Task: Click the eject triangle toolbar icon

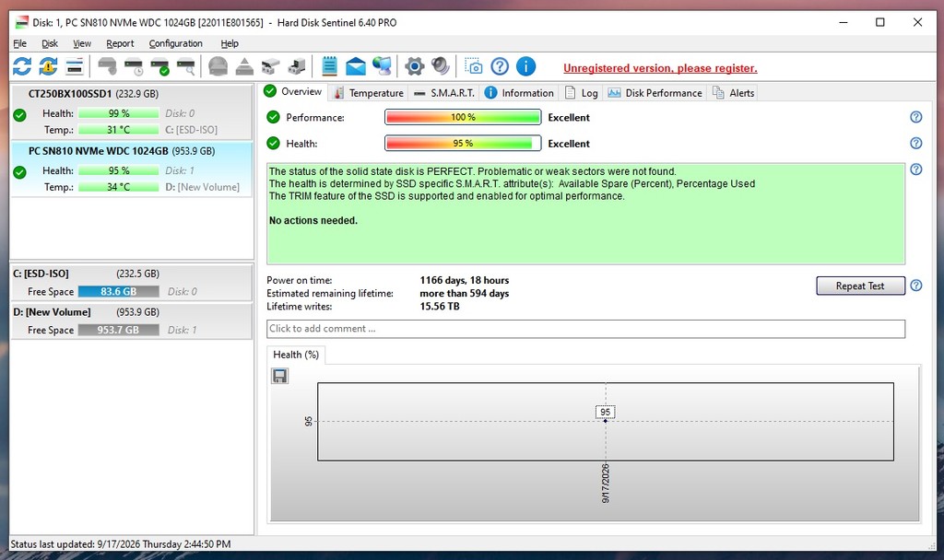Action: coord(243,66)
